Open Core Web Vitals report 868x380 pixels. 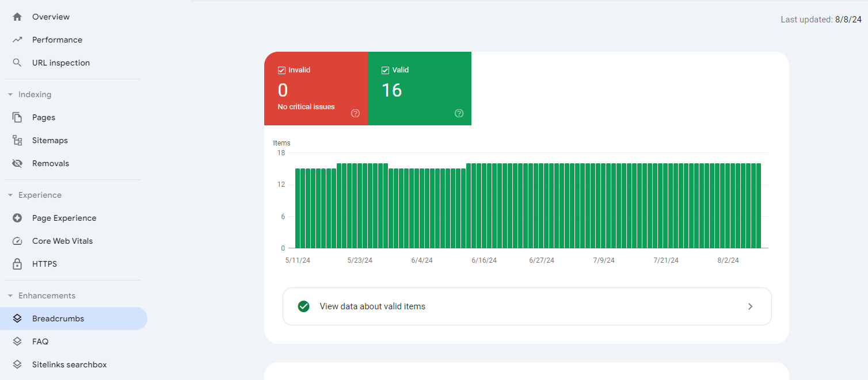pos(74,241)
